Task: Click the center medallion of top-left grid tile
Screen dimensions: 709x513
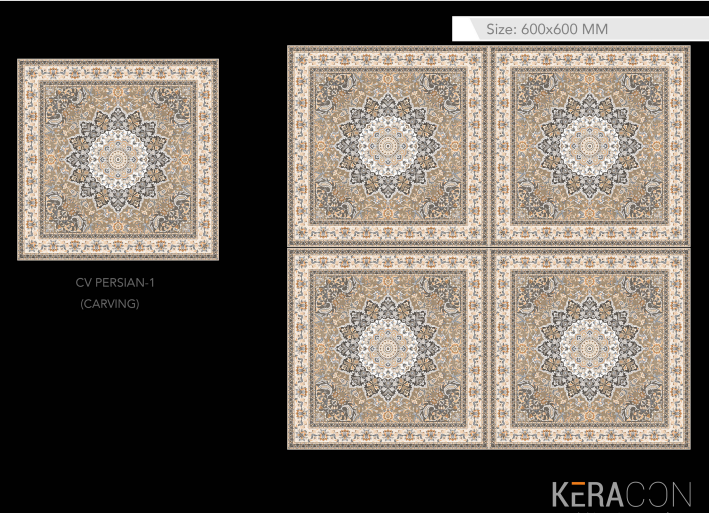Action: click(388, 146)
